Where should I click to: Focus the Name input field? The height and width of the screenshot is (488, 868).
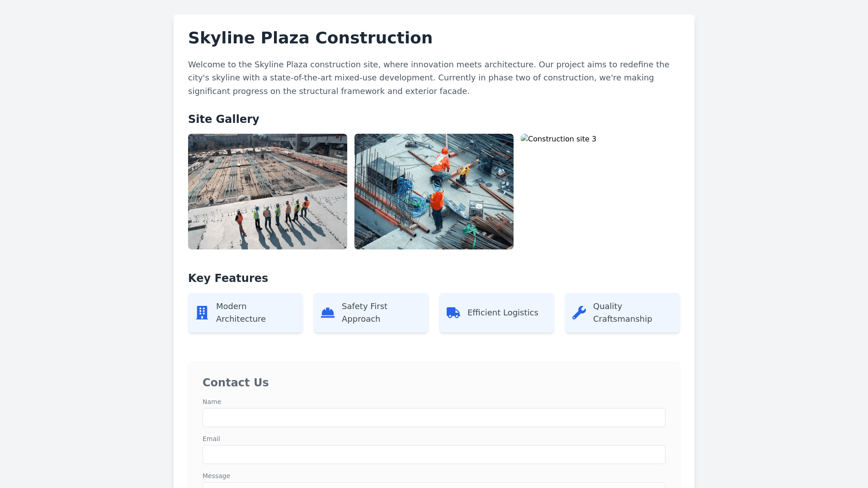pyautogui.click(x=434, y=418)
